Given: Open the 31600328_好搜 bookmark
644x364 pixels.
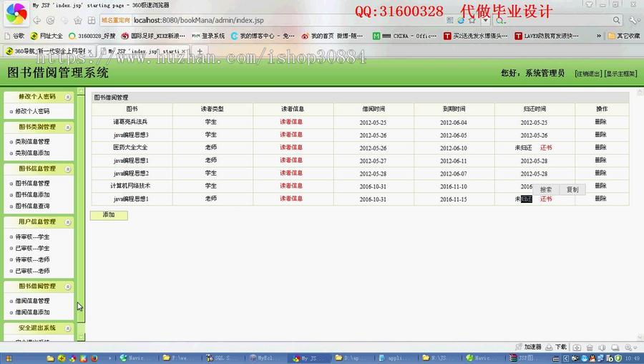Looking at the screenshot, I should coord(92,37).
